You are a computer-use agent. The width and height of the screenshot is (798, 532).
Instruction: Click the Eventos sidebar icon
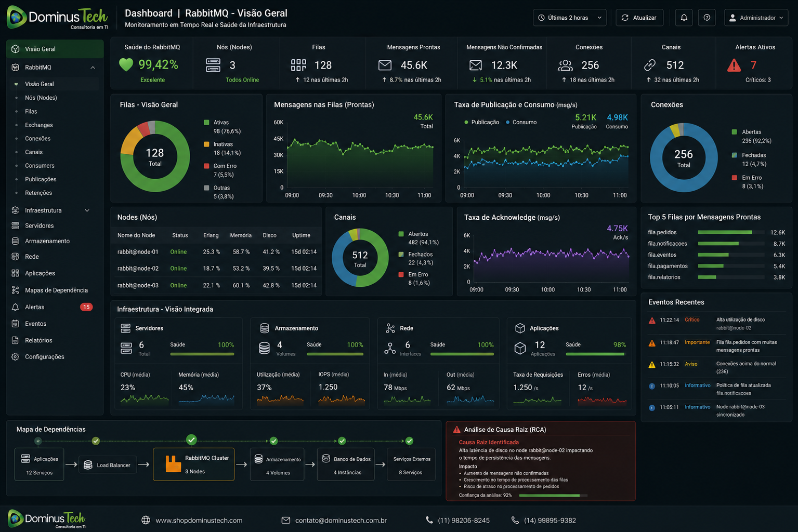pyautogui.click(x=16, y=324)
